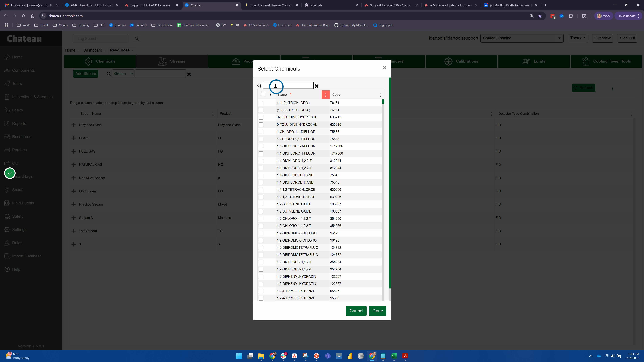Click the Sign Out button
The height and width of the screenshot is (362, 644).
tap(627, 38)
